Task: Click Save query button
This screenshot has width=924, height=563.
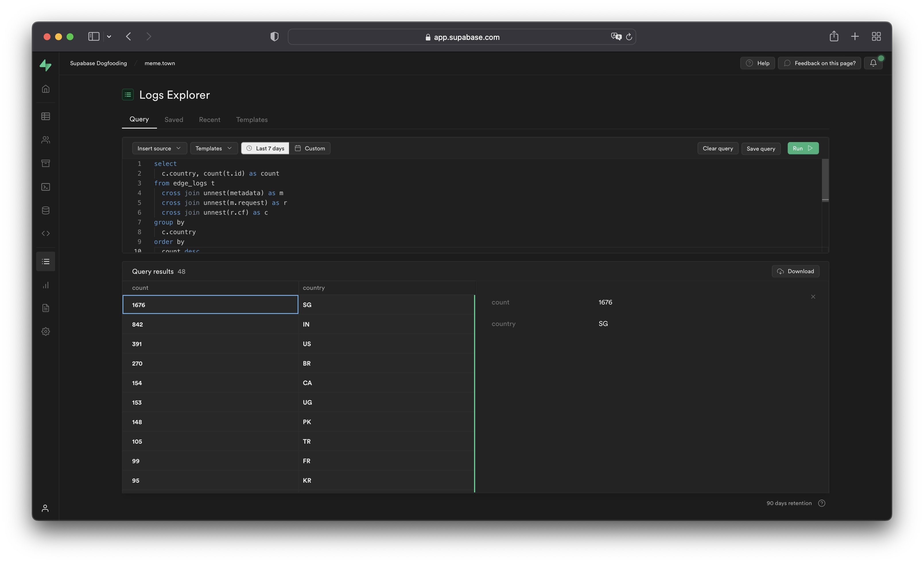Action: tap(760, 148)
